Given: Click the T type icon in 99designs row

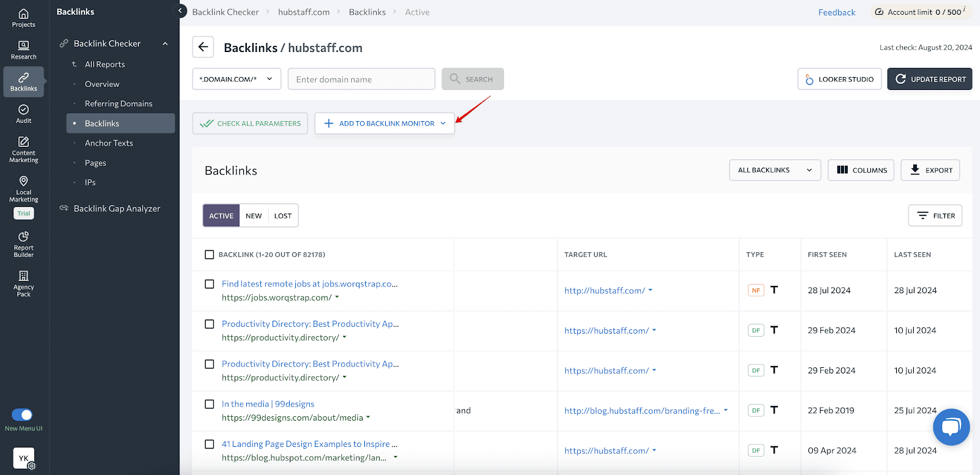Looking at the screenshot, I should [774, 410].
